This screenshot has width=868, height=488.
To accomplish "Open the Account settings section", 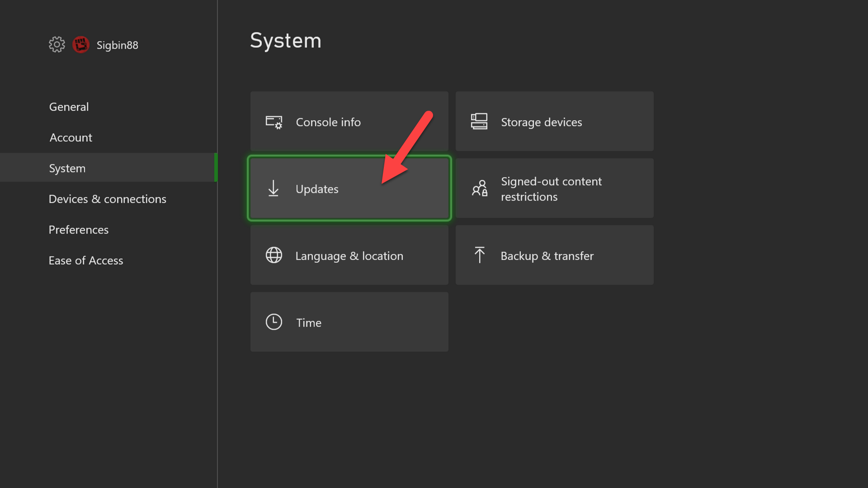I will click(x=71, y=137).
